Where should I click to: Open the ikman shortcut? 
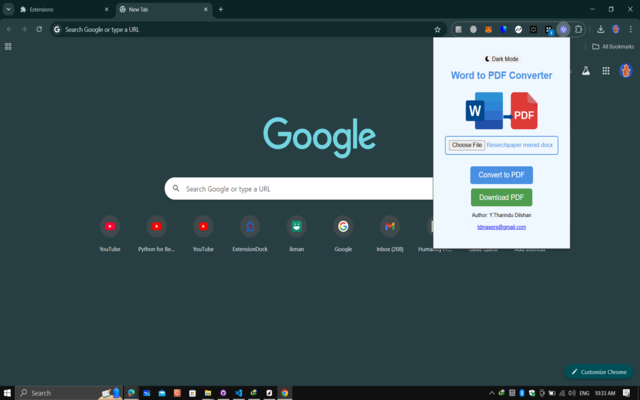coord(296,233)
